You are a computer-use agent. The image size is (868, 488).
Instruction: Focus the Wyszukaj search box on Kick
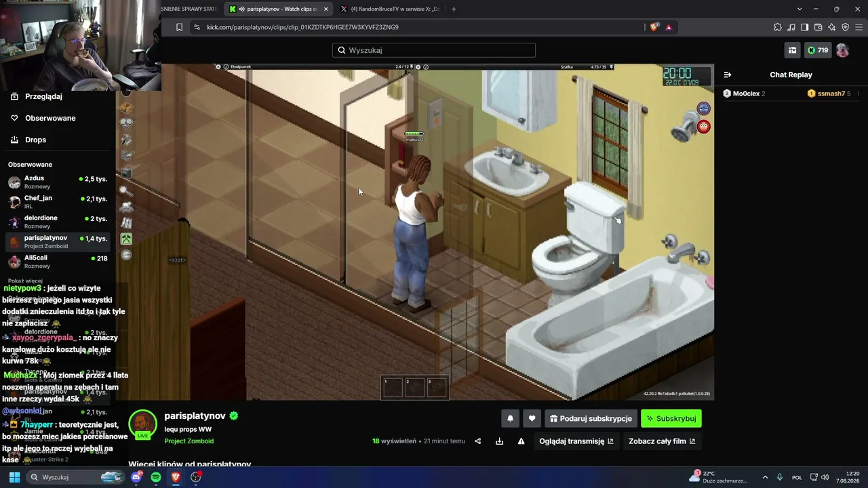434,50
